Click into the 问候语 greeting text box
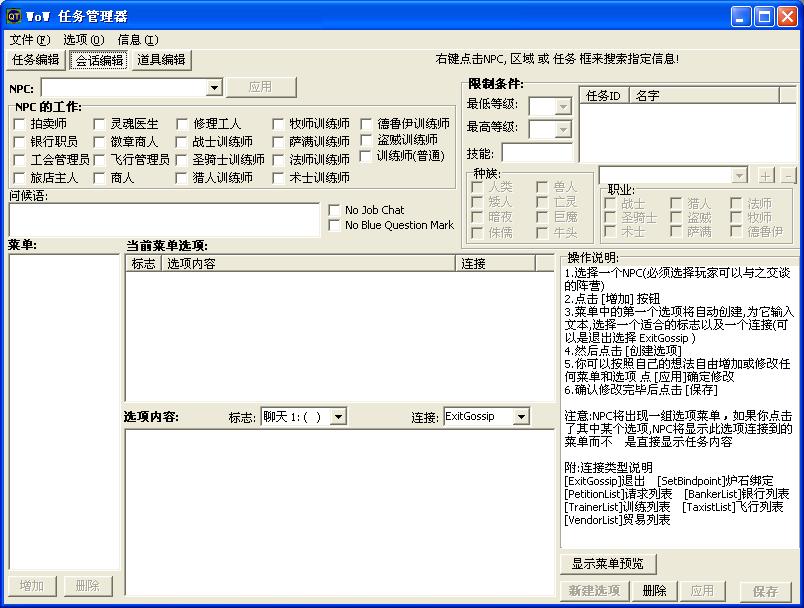Image resolution: width=804 pixels, height=608 pixels. coord(164,220)
